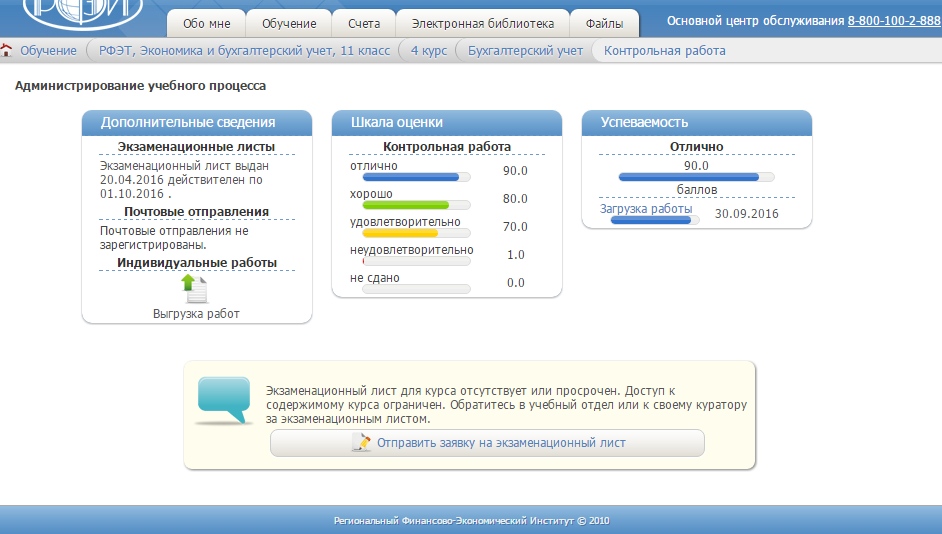The image size is (942, 534).
Task: Click the home icon in the breadcrumb
Action: point(7,50)
